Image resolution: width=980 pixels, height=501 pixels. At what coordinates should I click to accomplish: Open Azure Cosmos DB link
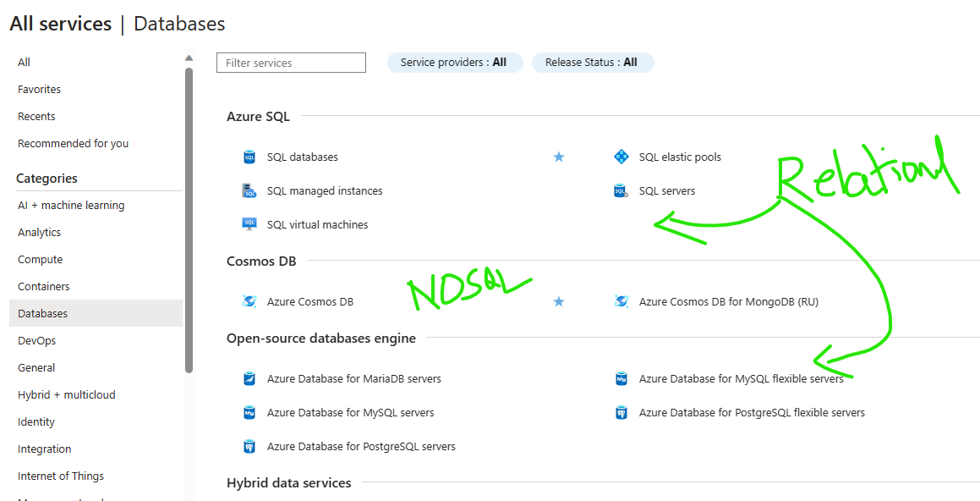[310, 301]
